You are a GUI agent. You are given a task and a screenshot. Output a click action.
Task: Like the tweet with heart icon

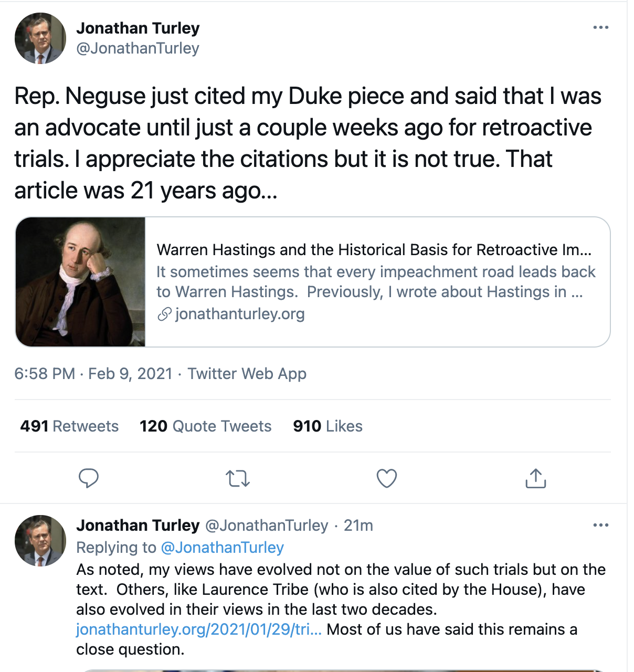click(387, 478)
